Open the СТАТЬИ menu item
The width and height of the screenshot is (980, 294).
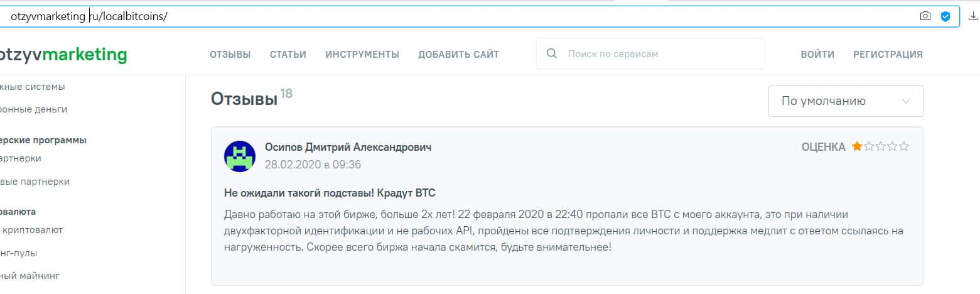288,55
